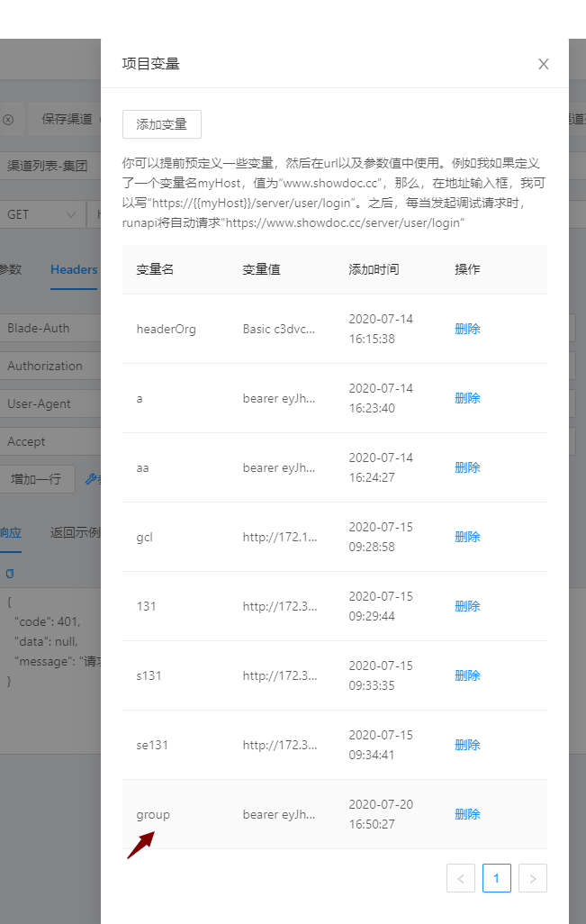Click the headerOrg variable name
The height and width of the screenshot is (924, 586).
(167, 329)
